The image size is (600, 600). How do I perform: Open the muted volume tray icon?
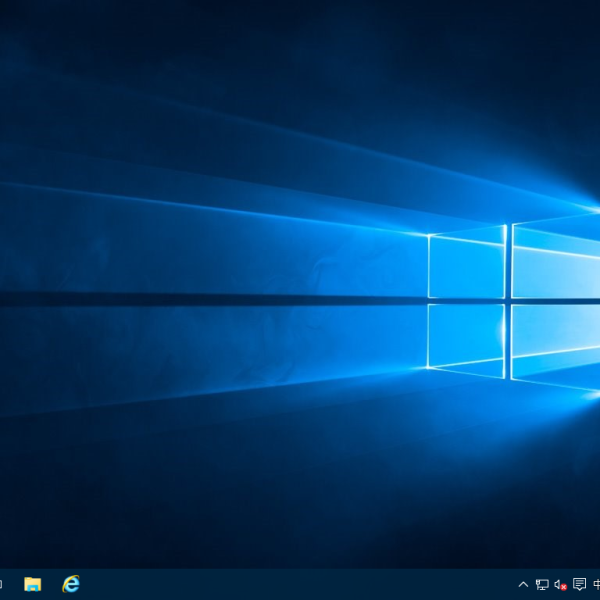tap(560, 585)
